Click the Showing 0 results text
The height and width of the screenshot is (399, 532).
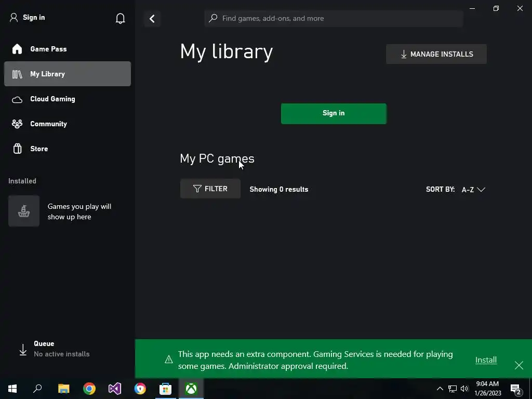point(279,189)
